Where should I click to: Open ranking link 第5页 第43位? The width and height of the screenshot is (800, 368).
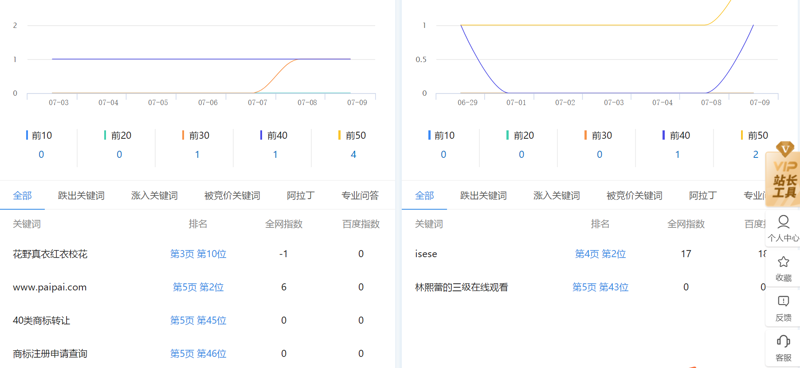click(x=600, y=287)
